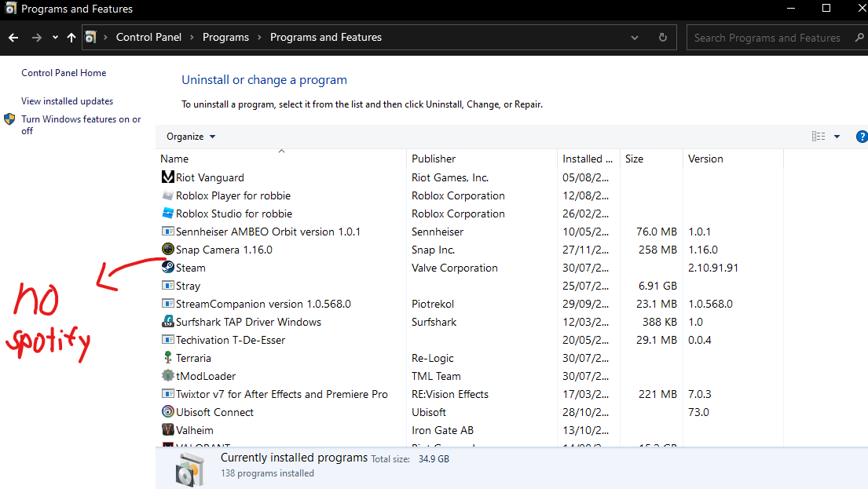This screenshot has width=868, height=489.
Task: Expand chevron after Programs breadcrumb
Action: coord(259,38)
